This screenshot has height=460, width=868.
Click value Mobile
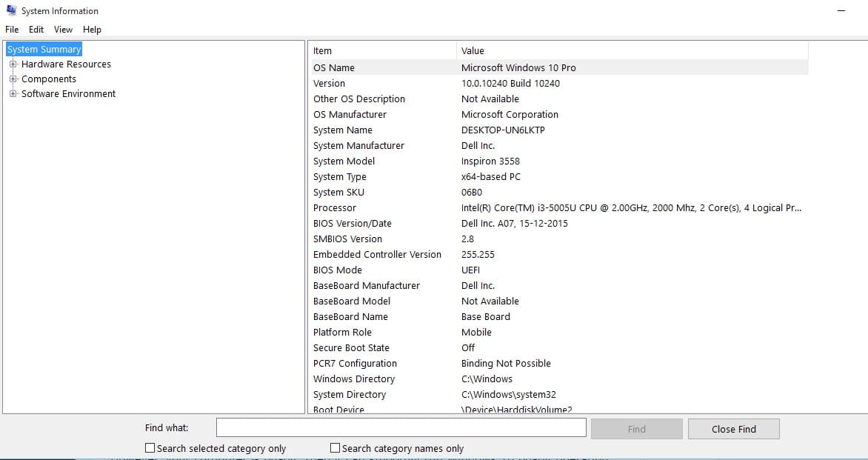(x=476, y=332)
